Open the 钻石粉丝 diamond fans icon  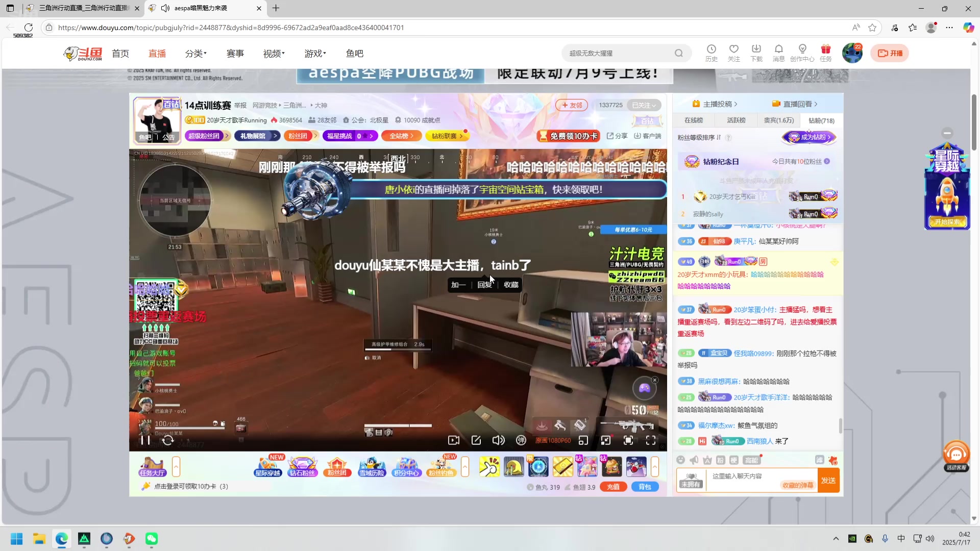click(303, 467)
